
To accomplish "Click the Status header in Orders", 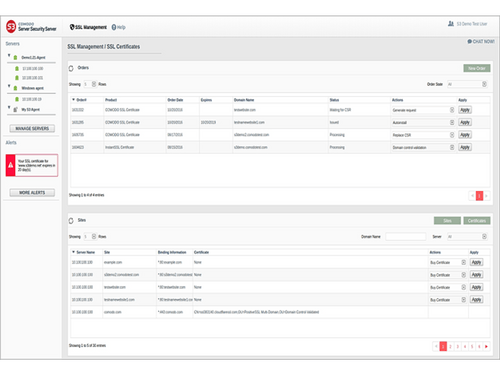I will pos(334,100).
